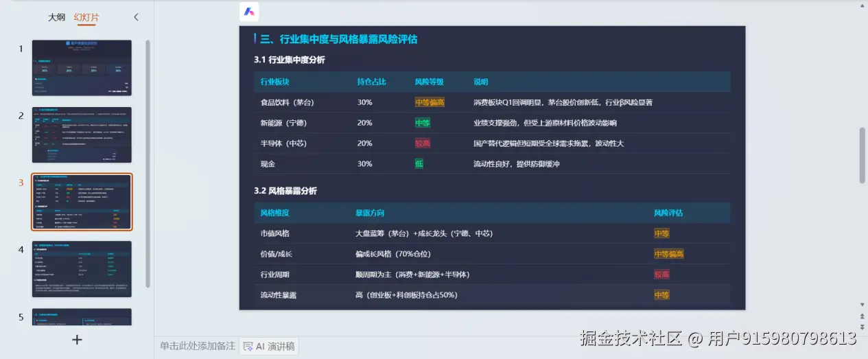Image resolution: width=868 pixels, height=359 pixels.
Task: Click the text 业绩支撑强劲
Action: (496, 123)
